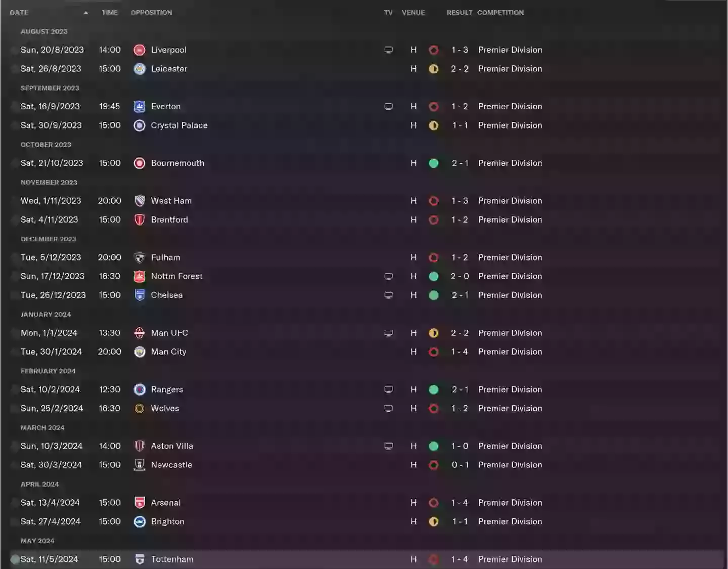Click the draw indicator on Leicester match
Viewport: 728px width, 569px height.
(x=433, y=69)
